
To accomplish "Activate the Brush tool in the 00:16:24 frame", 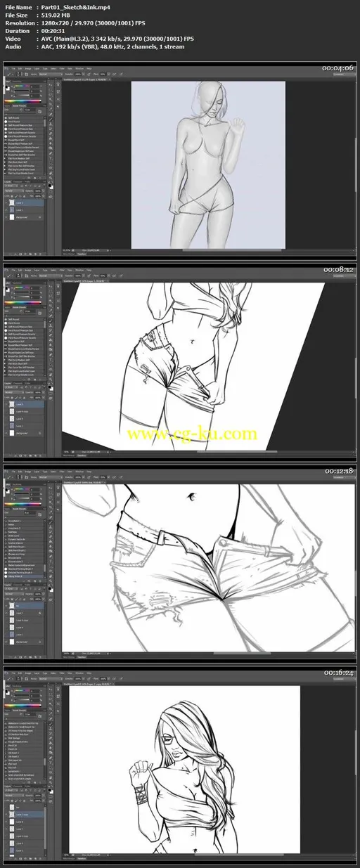I will [x=51, y=724].
